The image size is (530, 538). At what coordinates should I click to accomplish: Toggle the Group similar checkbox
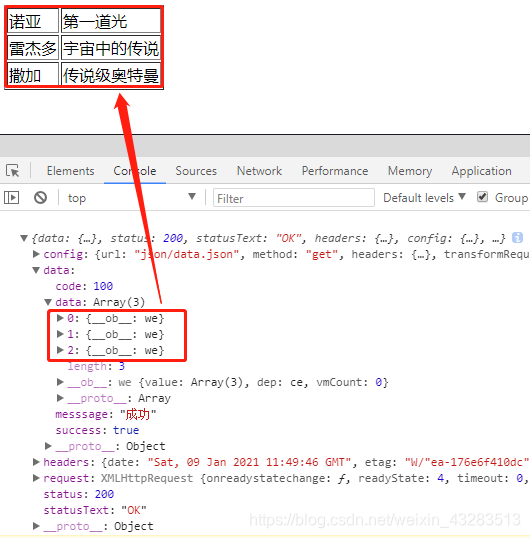point(482,197)
